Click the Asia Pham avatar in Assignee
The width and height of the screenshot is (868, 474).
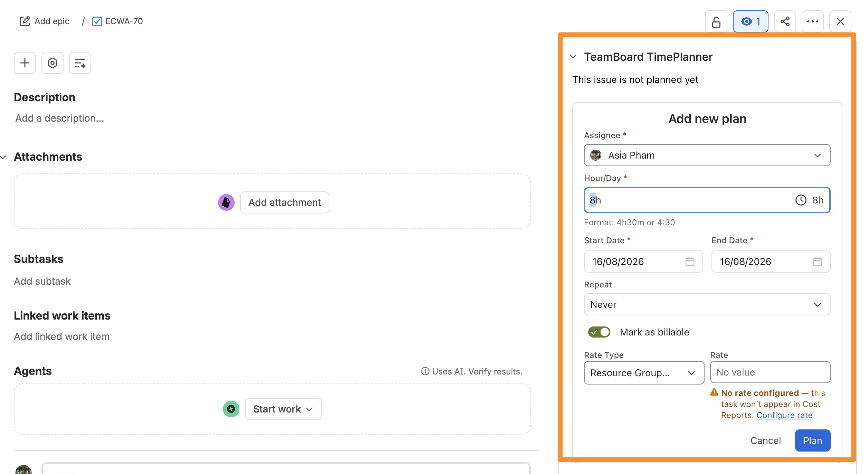pos(596,155)
